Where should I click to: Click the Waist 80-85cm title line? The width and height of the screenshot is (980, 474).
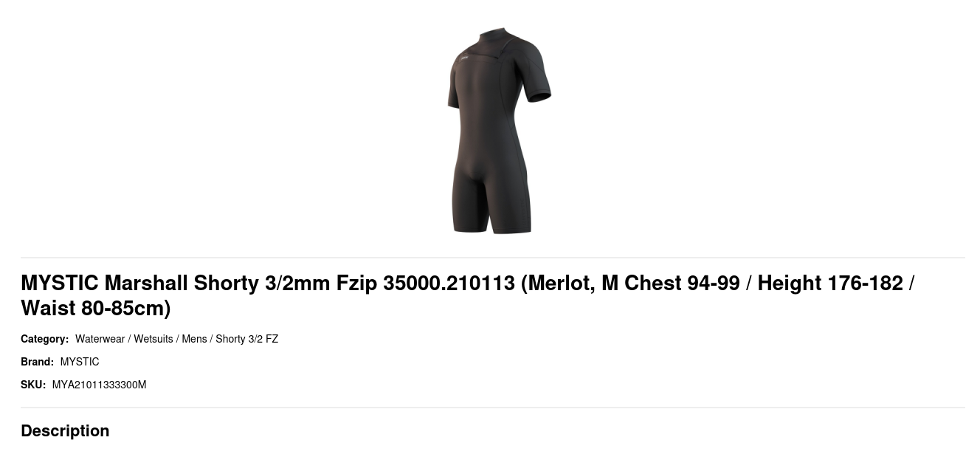pyautogui.click(x=96, y=308)
